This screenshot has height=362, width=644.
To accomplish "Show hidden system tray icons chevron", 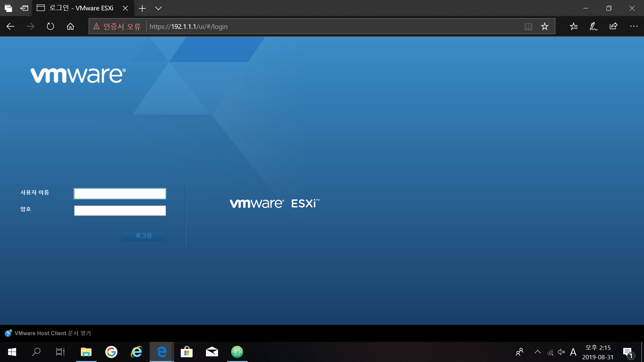I will pyautogui.click(x=537, y=352).
